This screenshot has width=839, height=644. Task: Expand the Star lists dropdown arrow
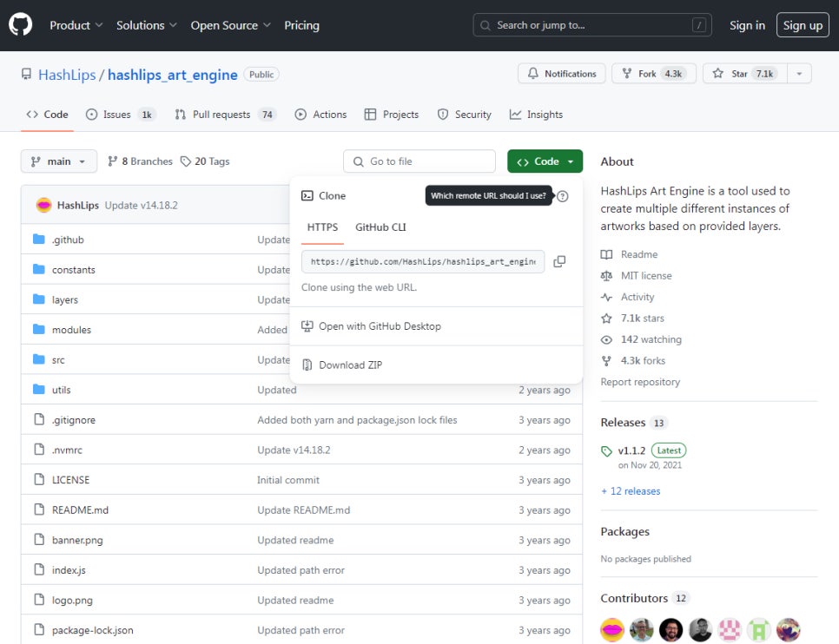(799, 73)
